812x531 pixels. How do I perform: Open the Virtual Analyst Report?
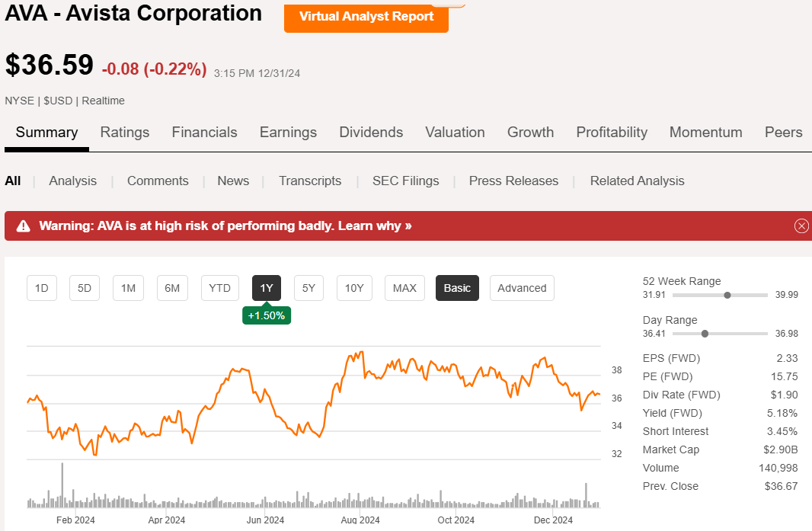[366, 16]
